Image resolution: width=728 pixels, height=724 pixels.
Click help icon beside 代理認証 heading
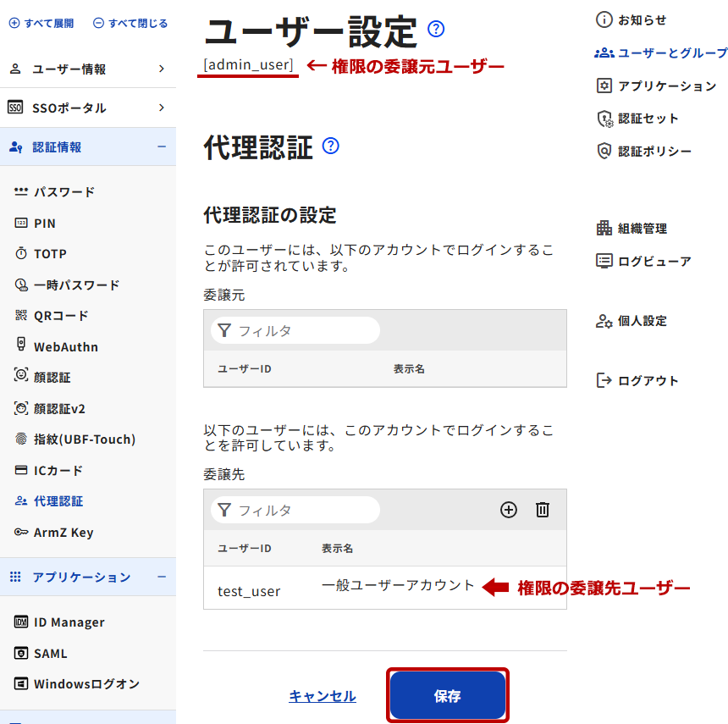[x=331, y=146]
